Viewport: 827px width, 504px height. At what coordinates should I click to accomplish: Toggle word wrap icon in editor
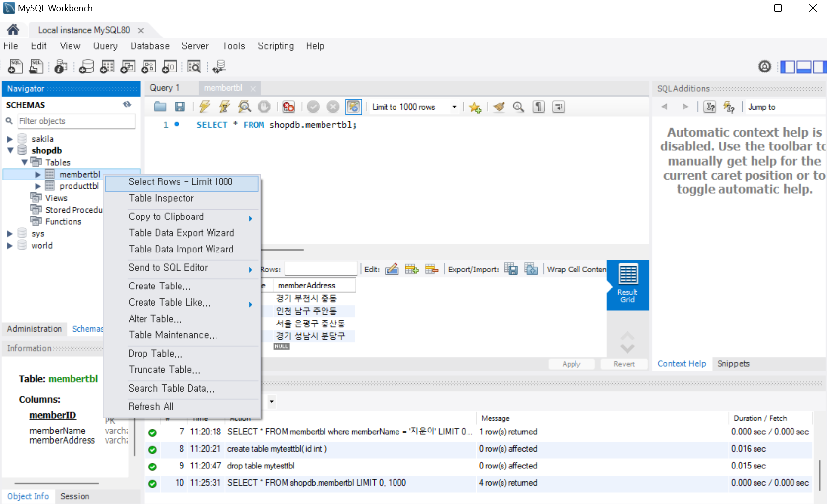[558, 107]
